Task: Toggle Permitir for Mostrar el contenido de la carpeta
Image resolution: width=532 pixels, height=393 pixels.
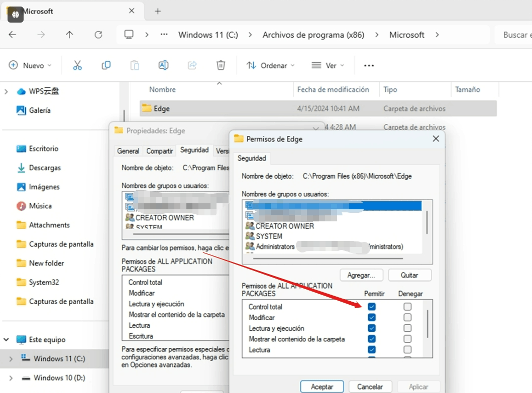Action: (x=372, y=339)
